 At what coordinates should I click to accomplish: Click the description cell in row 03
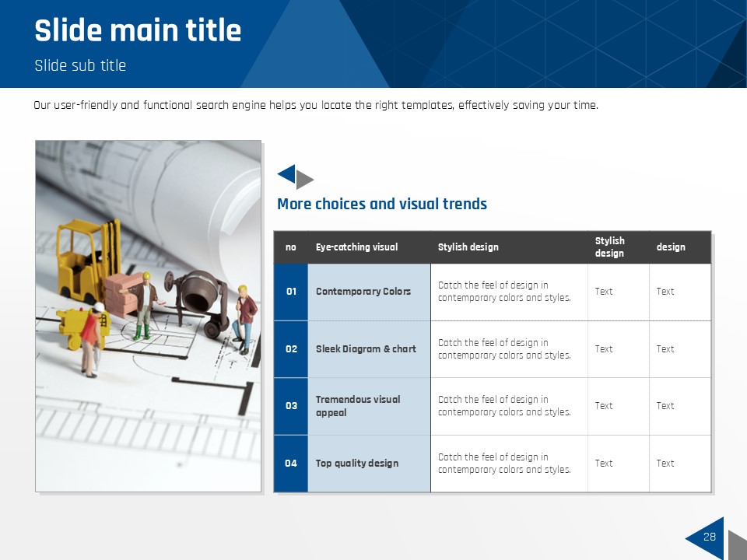(x=504, y=406)
